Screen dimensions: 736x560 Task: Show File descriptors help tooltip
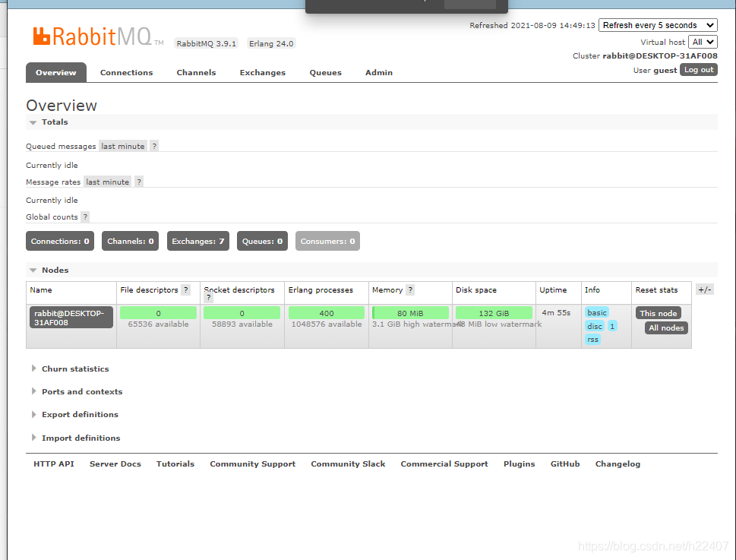point(186,289)
